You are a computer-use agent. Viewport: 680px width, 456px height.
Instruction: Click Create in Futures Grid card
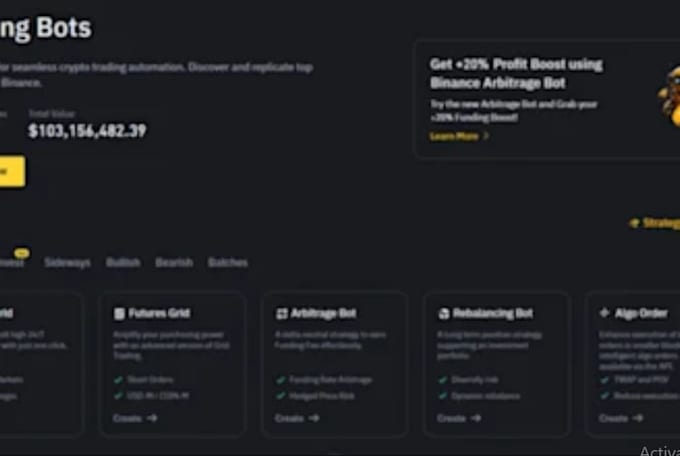tap(128, 418)
